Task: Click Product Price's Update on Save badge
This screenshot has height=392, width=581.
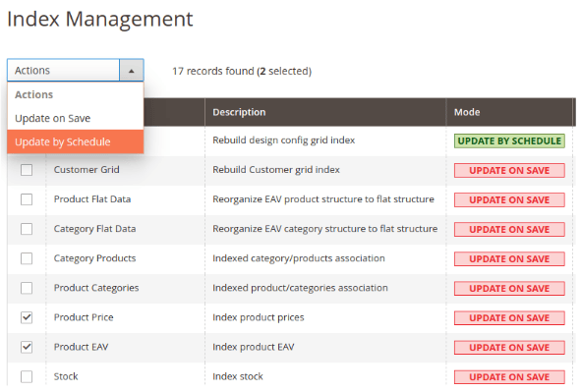Action: pyautogui.click(x=509, y=318)
